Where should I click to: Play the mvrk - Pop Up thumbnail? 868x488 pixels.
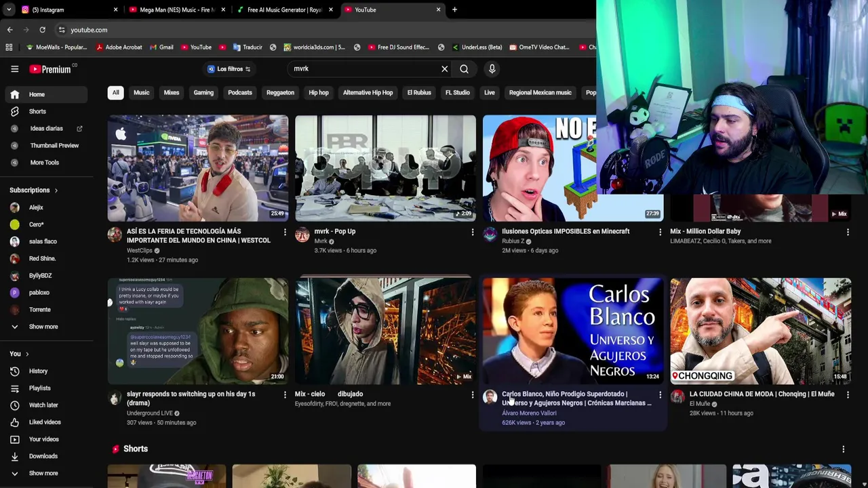(385, 168)
